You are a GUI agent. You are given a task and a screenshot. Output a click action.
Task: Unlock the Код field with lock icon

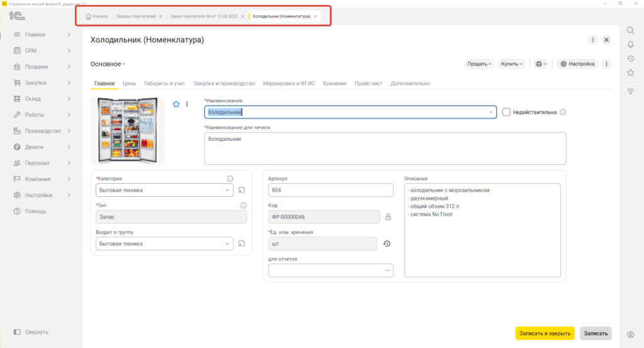(x=388, y=217)
